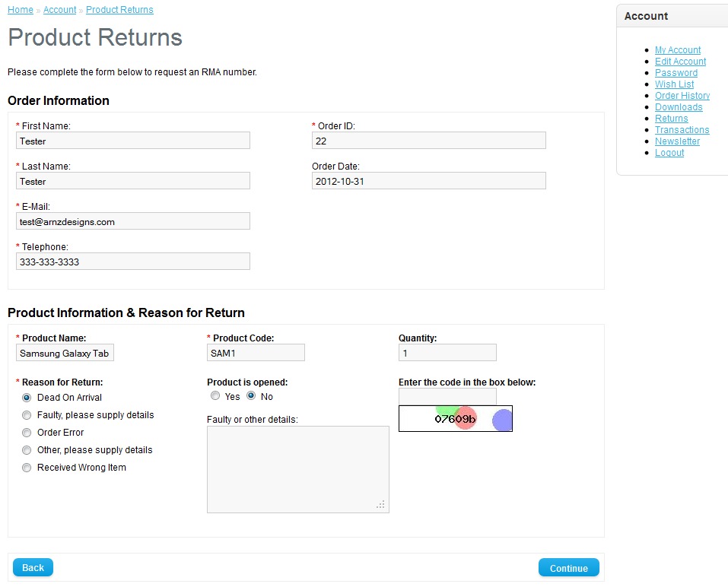Click the Continue button
Viewport: 728px width, 587px height.
[568, 568]
